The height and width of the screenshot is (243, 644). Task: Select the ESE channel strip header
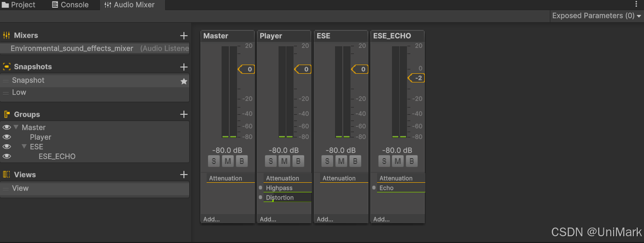341,36
